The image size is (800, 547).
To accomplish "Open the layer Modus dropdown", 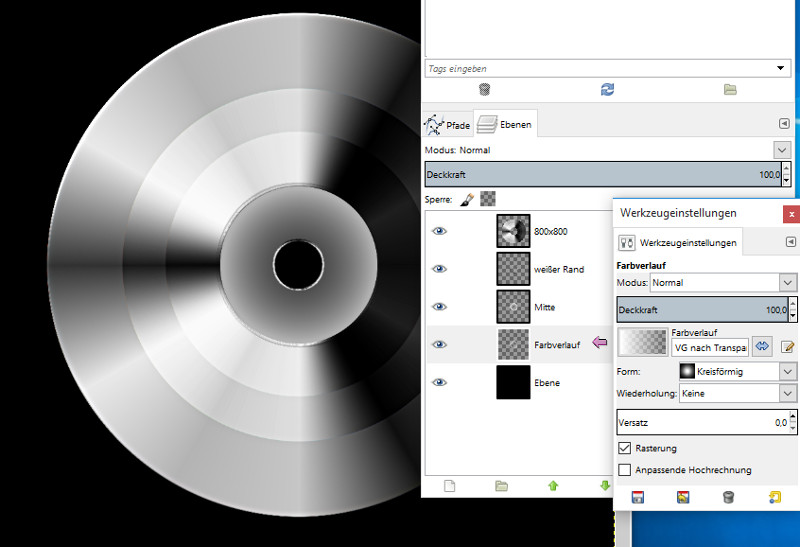I will (781, 150).
